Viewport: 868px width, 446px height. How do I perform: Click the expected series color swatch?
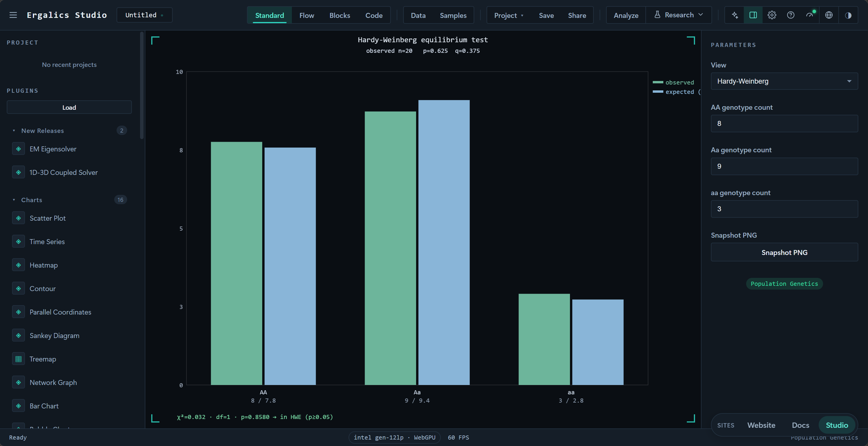pyautogui.click(x=658, y=92)
